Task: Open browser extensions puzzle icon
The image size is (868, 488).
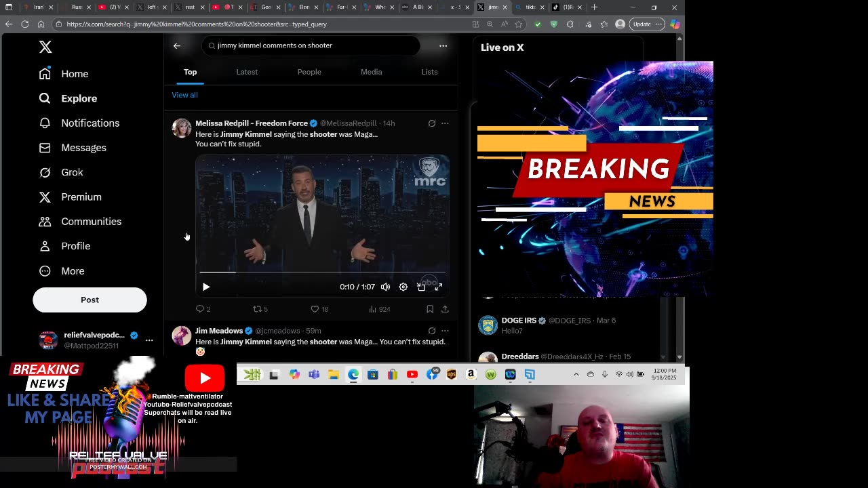Action: (570, 24)
